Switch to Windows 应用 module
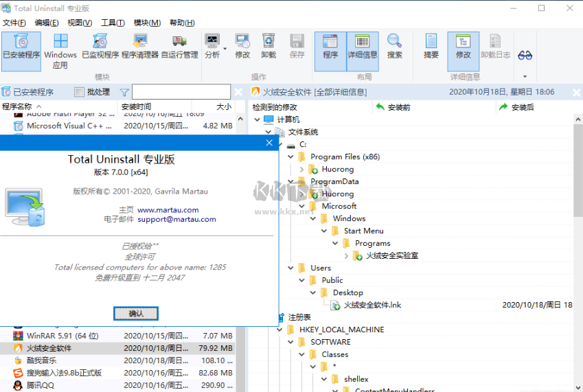Viewport: 583px width, 392px height. point(60,51)
